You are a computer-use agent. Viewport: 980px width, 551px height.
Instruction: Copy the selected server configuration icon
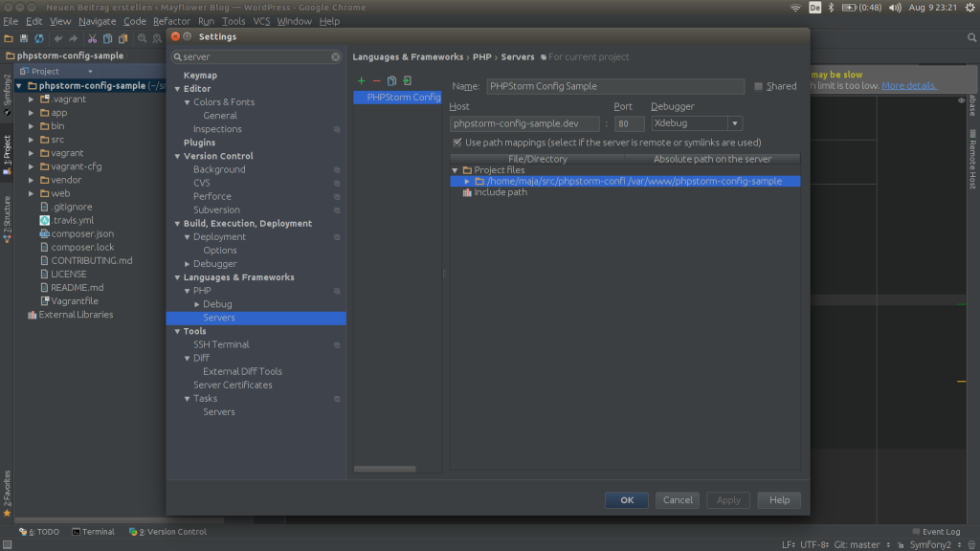coord(391,80)
